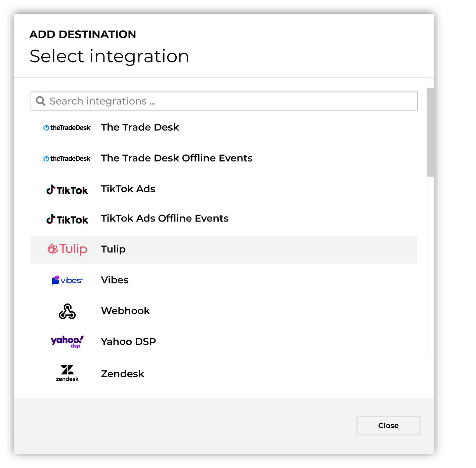Image resolution: width=476 pixels, height=468 pixels.
Task: Click the TikTok logo next to TikTok Ads Offline Events
Action: tap(67, 220)
